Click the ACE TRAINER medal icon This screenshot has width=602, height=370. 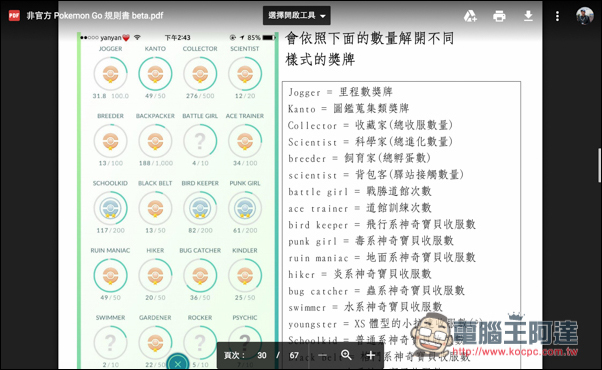coord(245,141)
